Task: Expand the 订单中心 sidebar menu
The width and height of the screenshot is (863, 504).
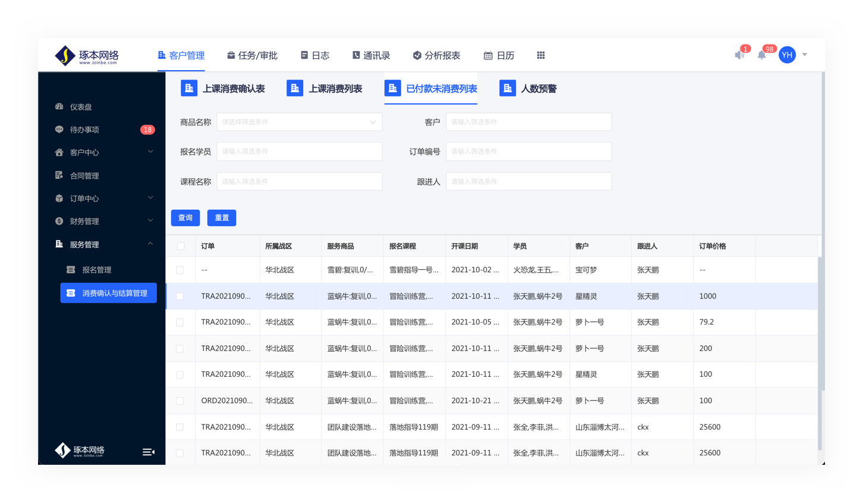Action: point(150,198)
